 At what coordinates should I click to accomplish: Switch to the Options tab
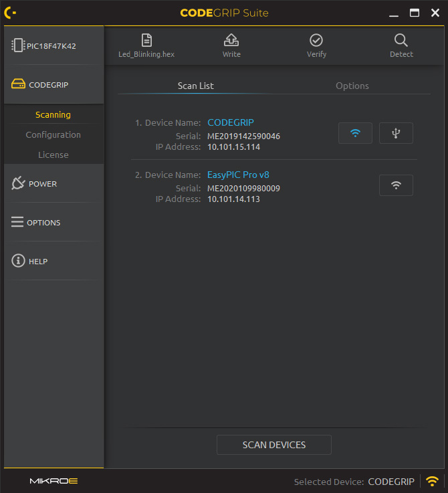352,86
